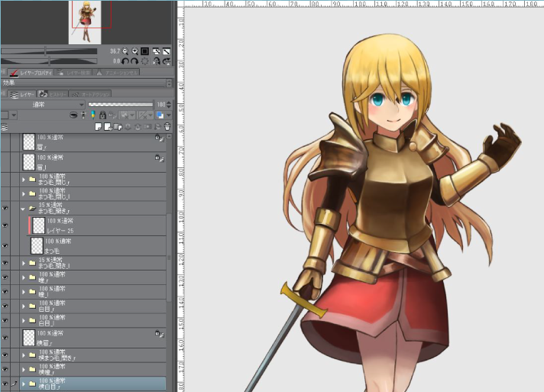The width and height of the screenshot is (544, 392).
Task: Click the new raster layer icon
Action: point(99,127)
